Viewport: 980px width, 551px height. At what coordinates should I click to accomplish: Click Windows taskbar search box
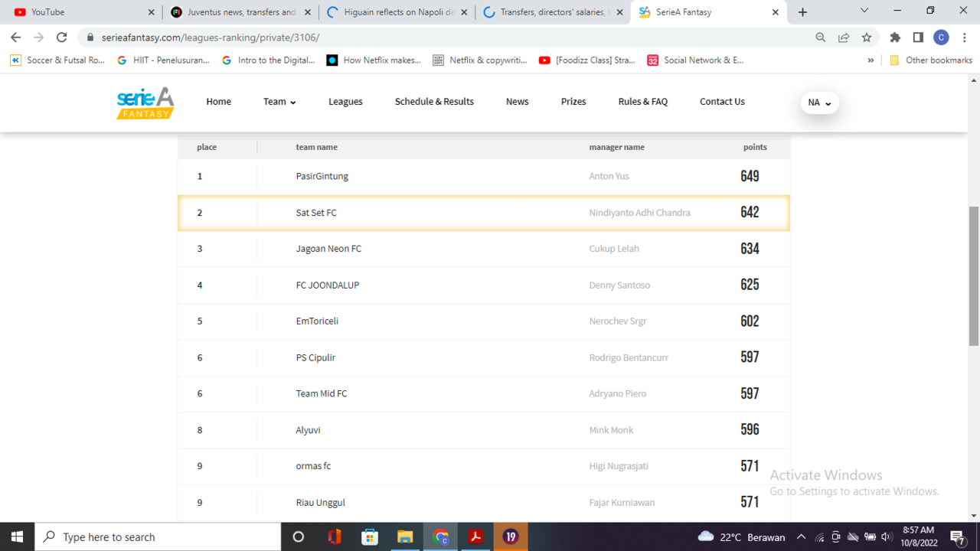(157, 536)
